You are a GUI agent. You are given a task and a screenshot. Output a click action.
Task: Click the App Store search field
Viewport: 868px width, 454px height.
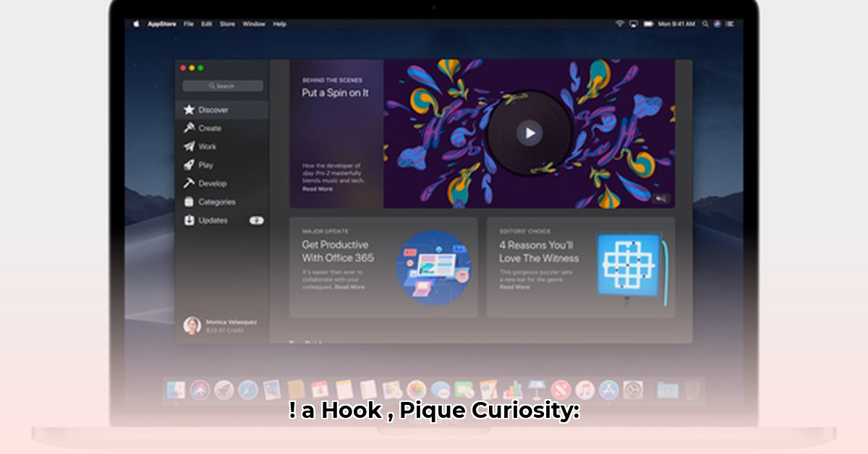pyautogui.click(x=223, y=86)
